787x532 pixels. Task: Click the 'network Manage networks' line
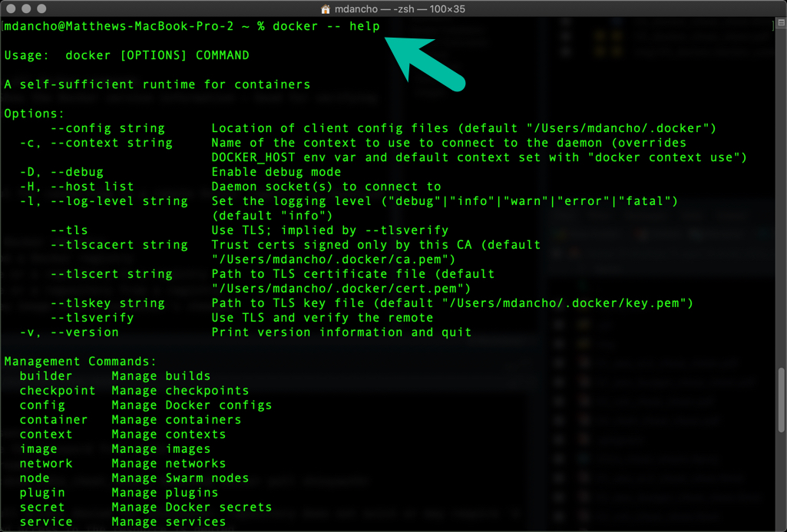(122, 463)
